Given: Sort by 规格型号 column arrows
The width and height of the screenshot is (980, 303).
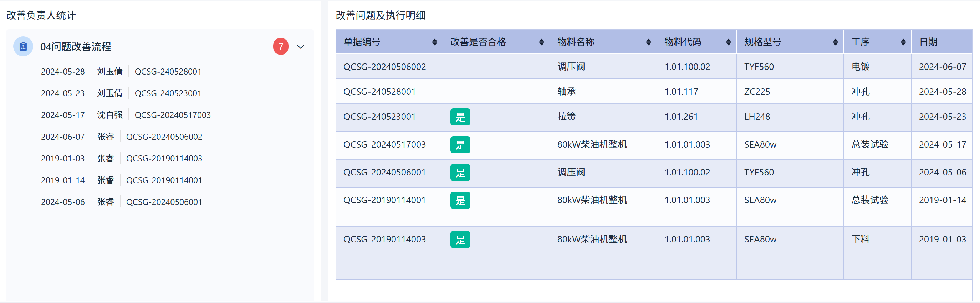Looking at the screenshot, I should [835, 42].
